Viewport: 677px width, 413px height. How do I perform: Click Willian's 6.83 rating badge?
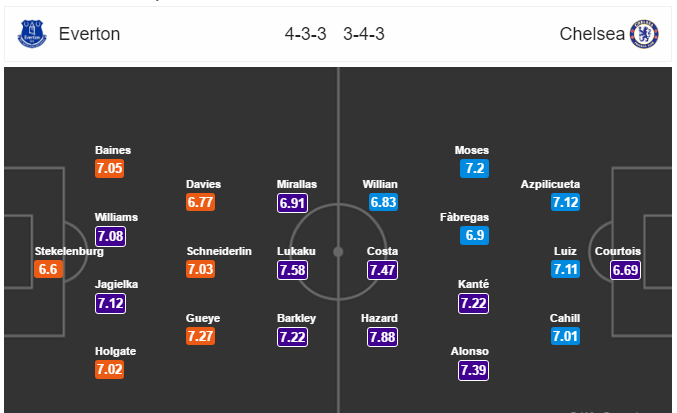[x=382, y=202]
